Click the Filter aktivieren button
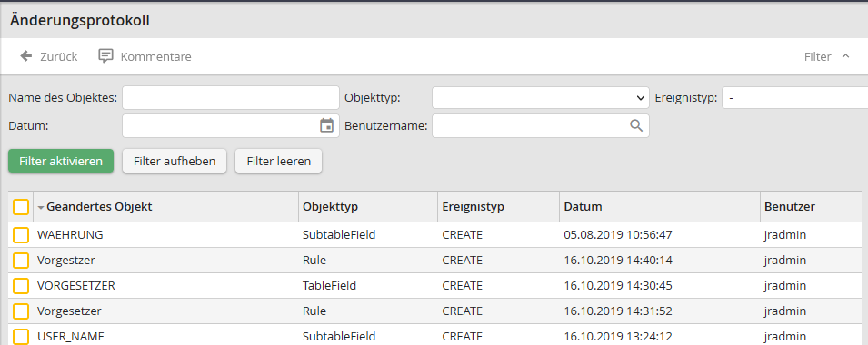Screen dimensions: 868x345 [61, 161]
